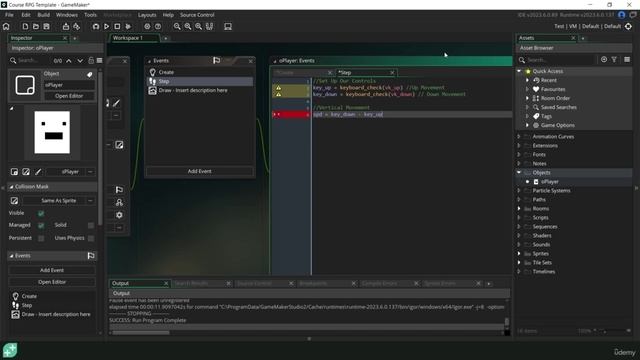Click the Inspector lock icon
This screenshot has width=640, height=360.
click(91, 60)
